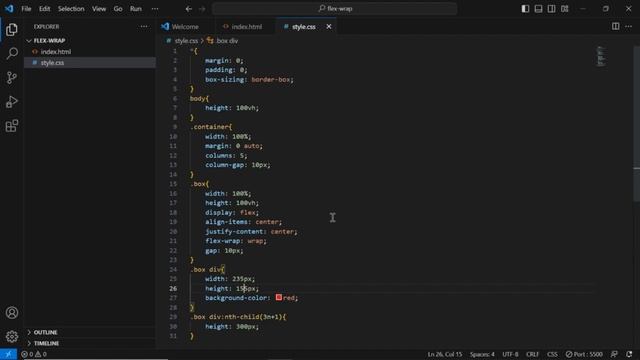The height and width of the screenshot is (360, 640).
Task: Show more menu items via ellipsis
Action: [x=155, y=9]
